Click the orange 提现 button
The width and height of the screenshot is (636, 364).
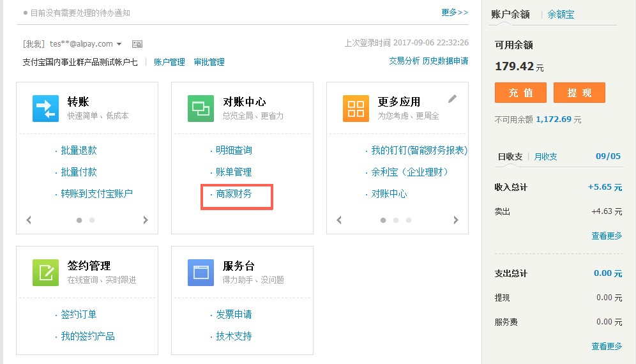(x=579, y=93)
